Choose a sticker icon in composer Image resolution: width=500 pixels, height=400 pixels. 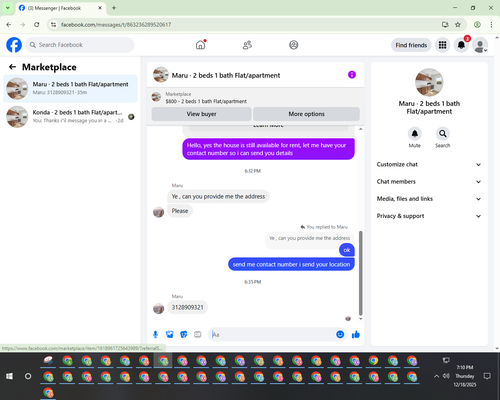point(184,334)
